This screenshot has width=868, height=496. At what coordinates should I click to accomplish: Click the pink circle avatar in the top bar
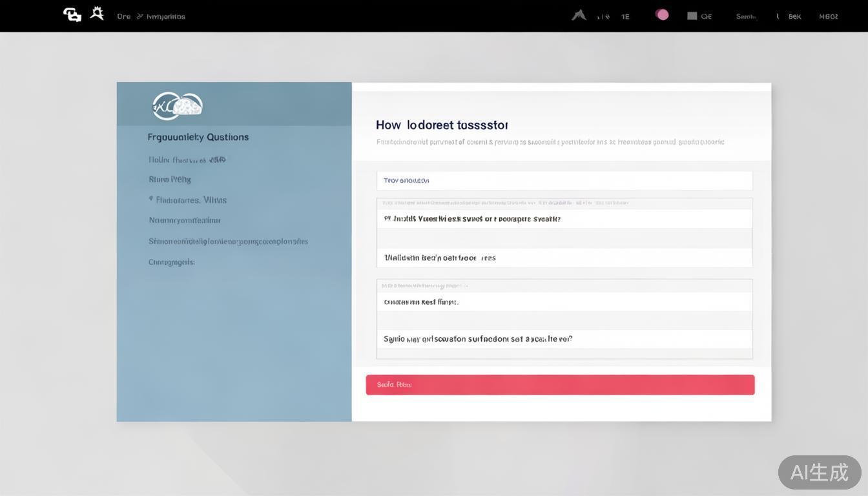point(662,15)
